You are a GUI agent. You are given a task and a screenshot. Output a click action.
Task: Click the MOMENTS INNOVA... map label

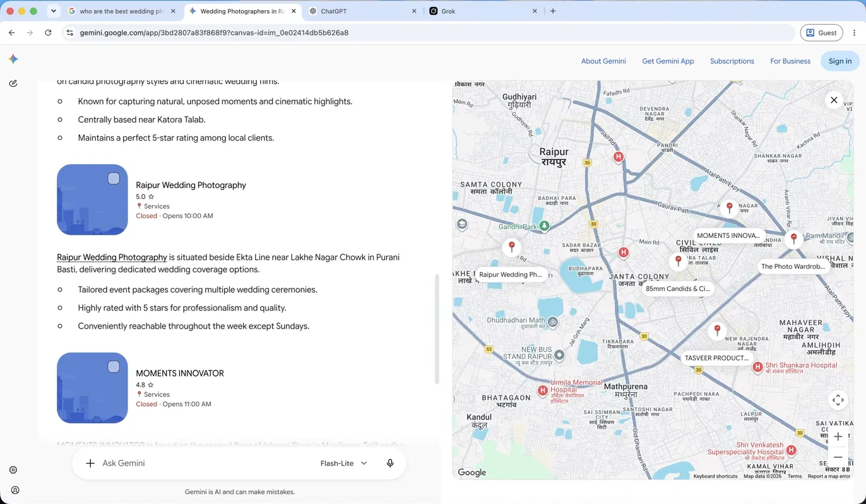tap(728, 235)
